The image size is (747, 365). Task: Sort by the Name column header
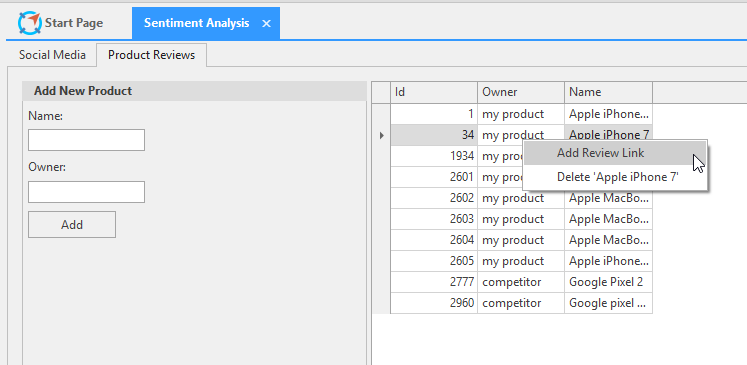pos(608,92)
